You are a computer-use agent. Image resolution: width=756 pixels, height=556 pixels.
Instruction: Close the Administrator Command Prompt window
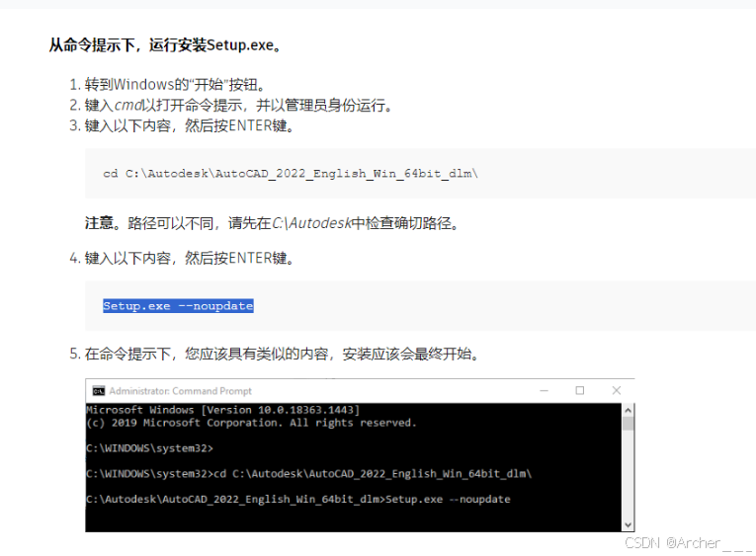tap(617, 391)
